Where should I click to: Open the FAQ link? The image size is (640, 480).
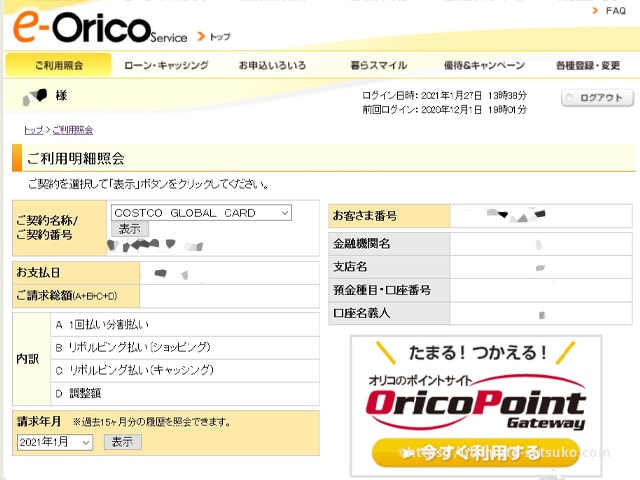pyautogui.click(x=616, y=11)
